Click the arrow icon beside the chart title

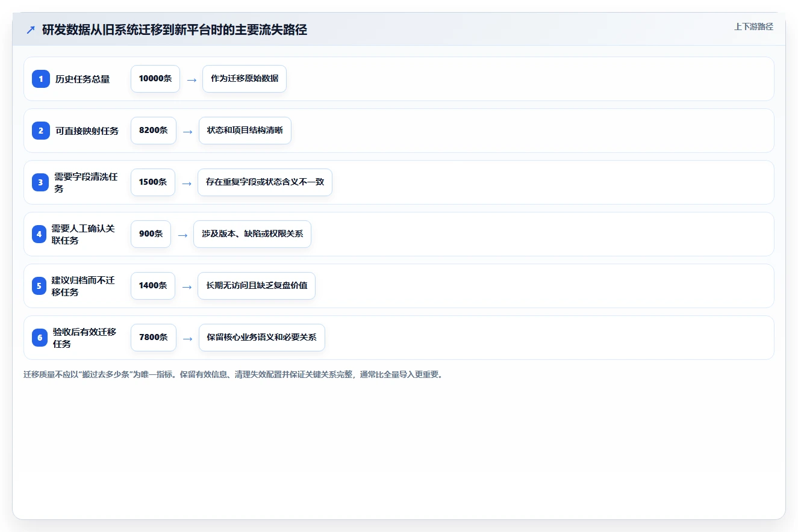pos(31,30)
